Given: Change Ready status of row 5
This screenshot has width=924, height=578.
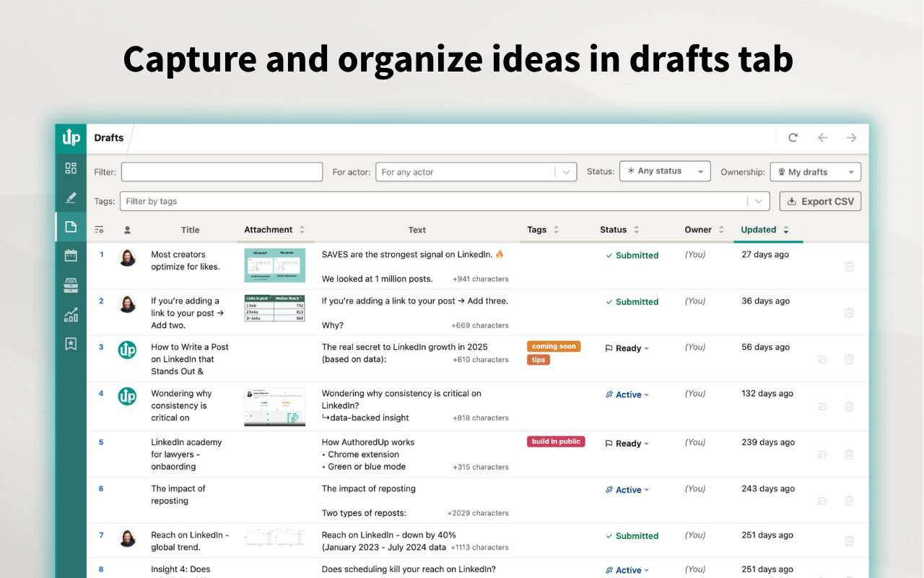Looking at the screenshot, I should point(627,444).
